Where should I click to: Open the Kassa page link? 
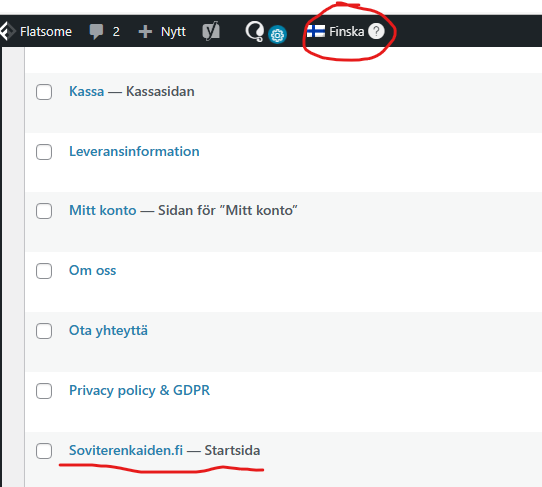(x=86, y=91)
